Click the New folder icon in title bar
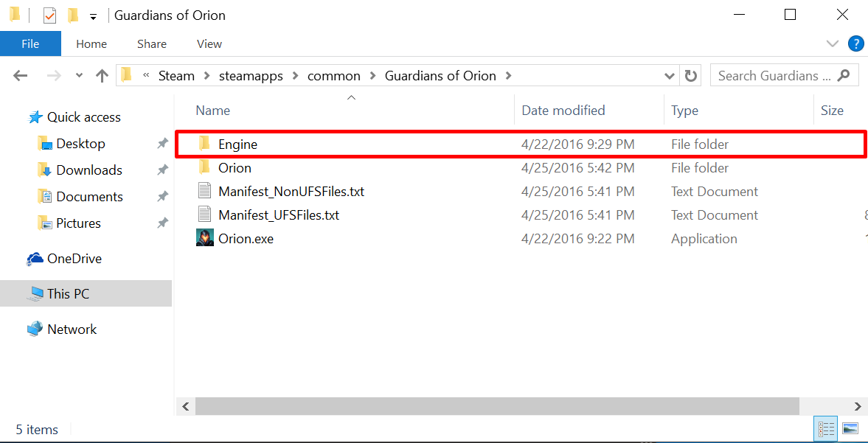Image resolution: width=868 pixels, height=443 pixels. point(72,15)
